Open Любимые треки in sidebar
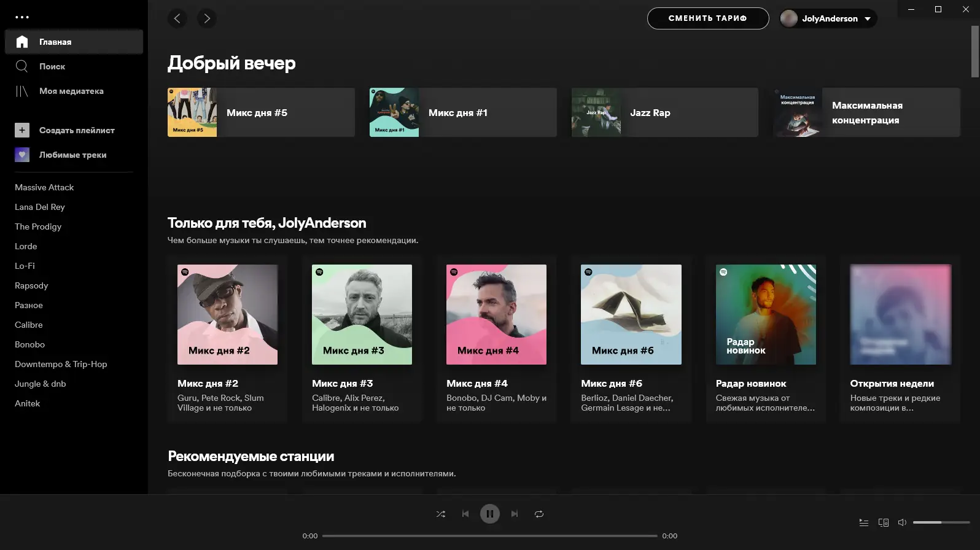This screenshot has height=550, width=980. pyautogui.click(x=74, y=155)
